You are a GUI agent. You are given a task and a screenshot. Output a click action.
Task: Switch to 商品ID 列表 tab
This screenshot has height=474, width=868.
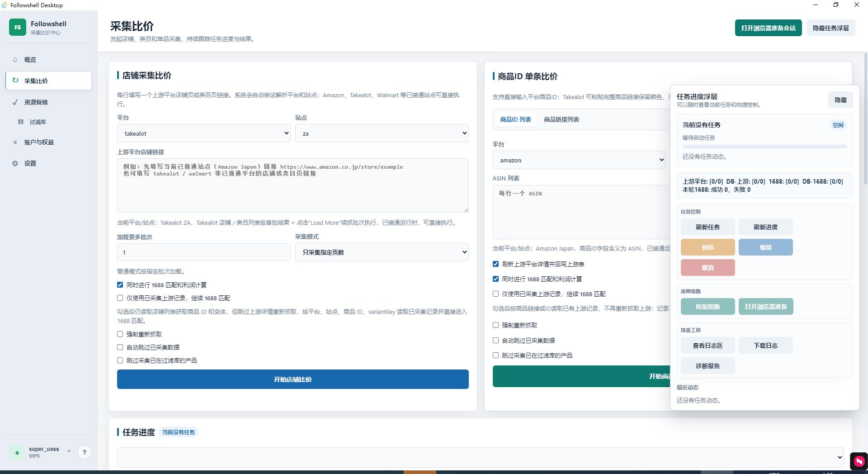tap(515, 119)
